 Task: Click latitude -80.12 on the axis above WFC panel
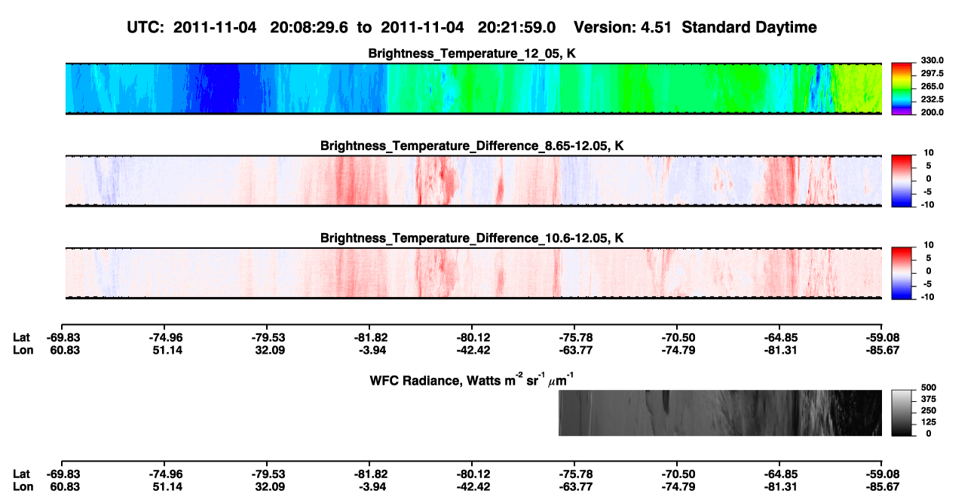[x=472, y=337]
